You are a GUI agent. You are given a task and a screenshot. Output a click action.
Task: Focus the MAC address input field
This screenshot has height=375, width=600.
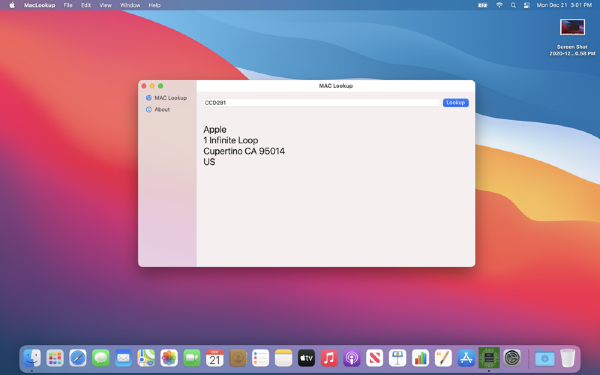pyautogui.click(x=321, y=103)
